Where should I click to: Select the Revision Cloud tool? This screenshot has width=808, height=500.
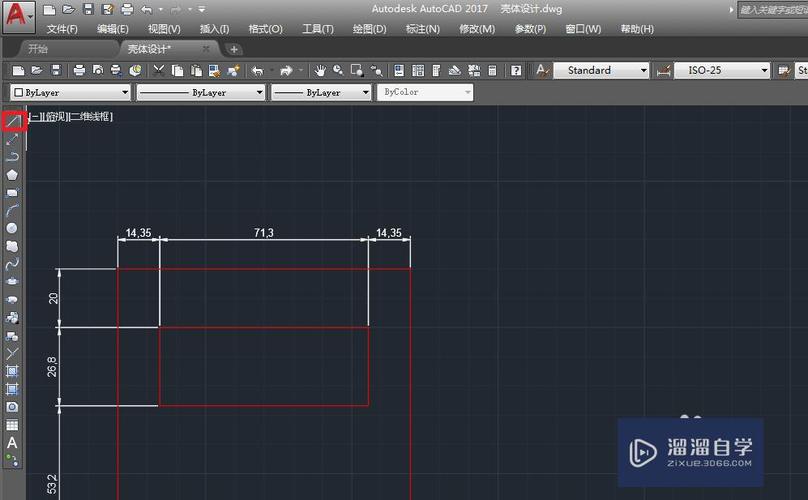click(x=12, y=246)
